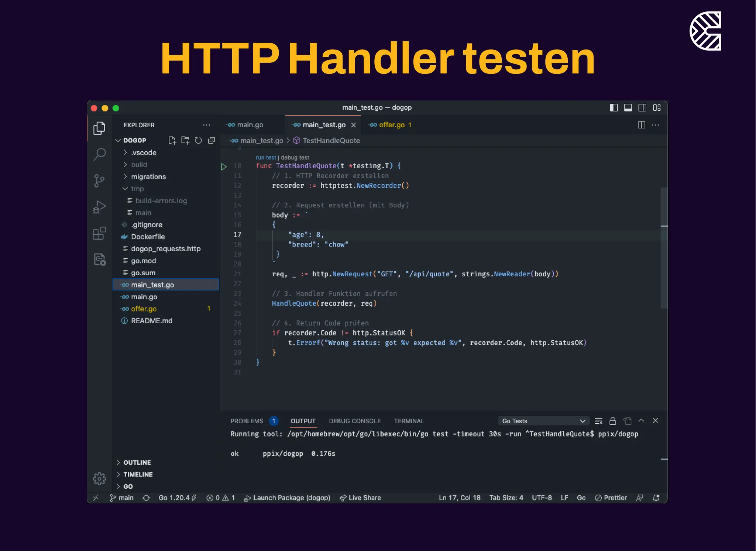Viewport: 756px width, 551px height.
Task: Run the TestHandleQuote test from gutter
Action: (x=224, y=166)
